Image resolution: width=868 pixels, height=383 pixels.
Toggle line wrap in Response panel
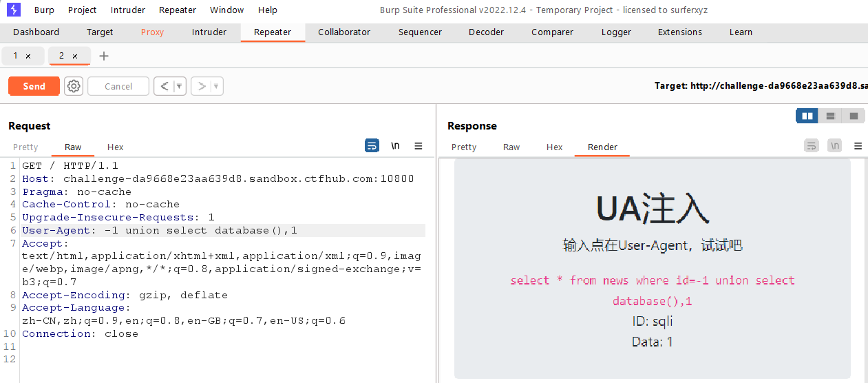pyautogui.click(x=812, y=145)
